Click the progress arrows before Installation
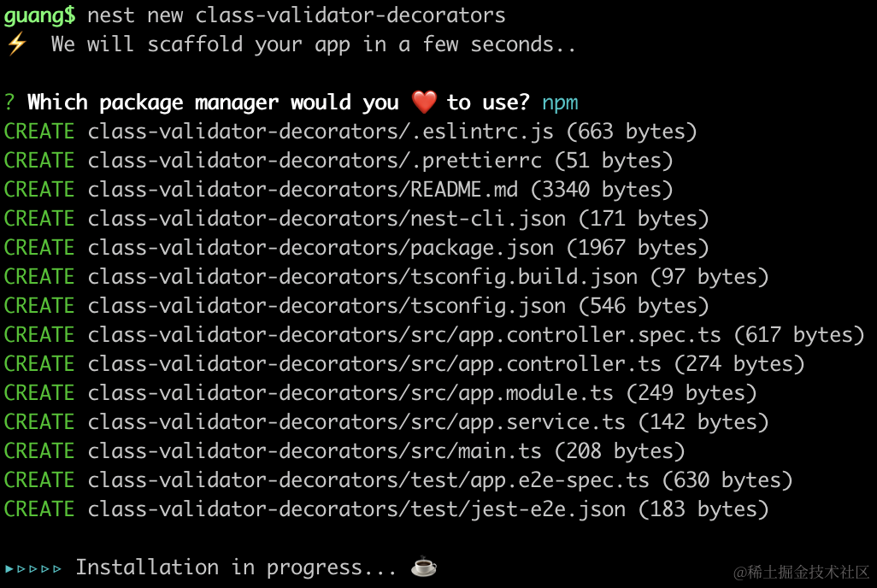The image size is (877, 588). coord(33,567)
